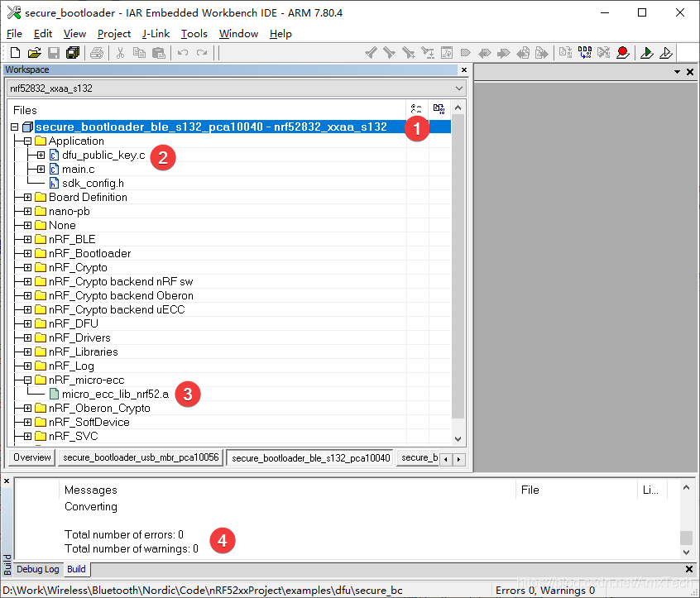Click the build status column header icon
This screenshot has height=598, width=700.
click(439, 108)
